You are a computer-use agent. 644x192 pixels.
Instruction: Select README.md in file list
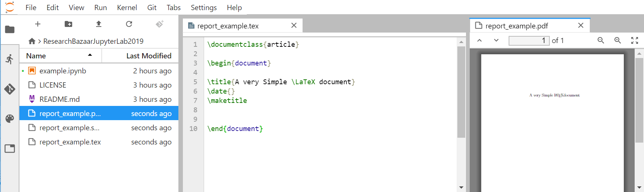(99, 99)
